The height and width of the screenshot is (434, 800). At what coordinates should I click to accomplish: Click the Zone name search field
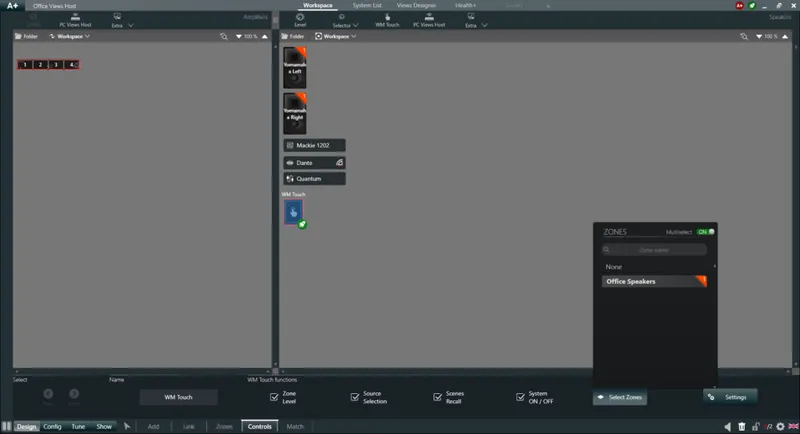coord(654,250)
